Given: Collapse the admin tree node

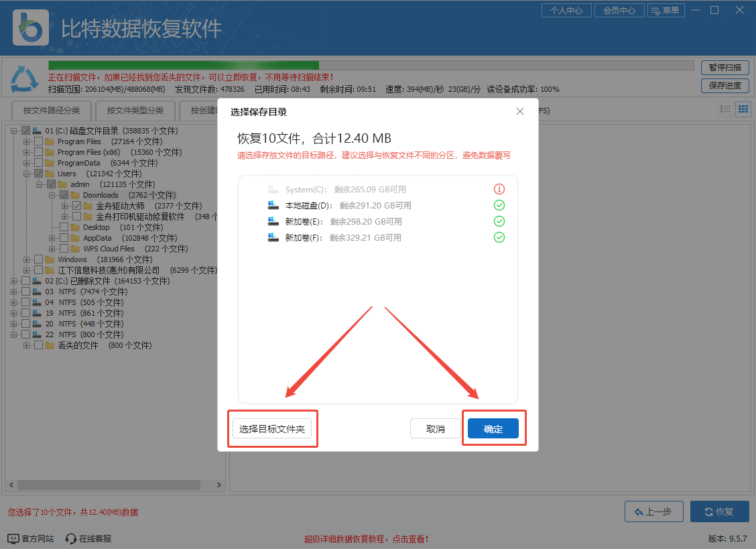Looking at the screenshot, I should pos(39,184).
